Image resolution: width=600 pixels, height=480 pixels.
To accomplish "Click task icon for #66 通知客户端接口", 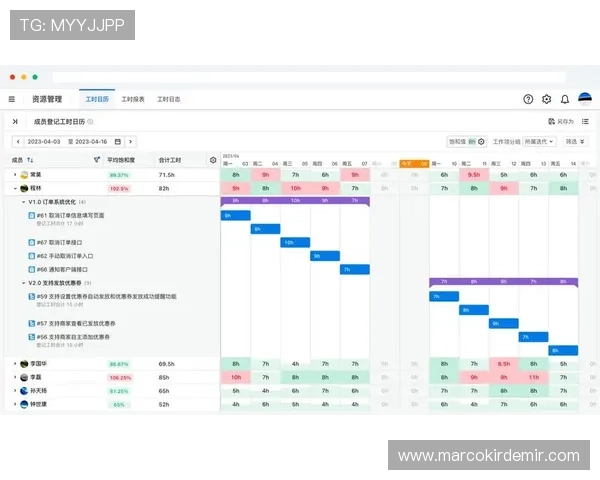I will [32, 269].
